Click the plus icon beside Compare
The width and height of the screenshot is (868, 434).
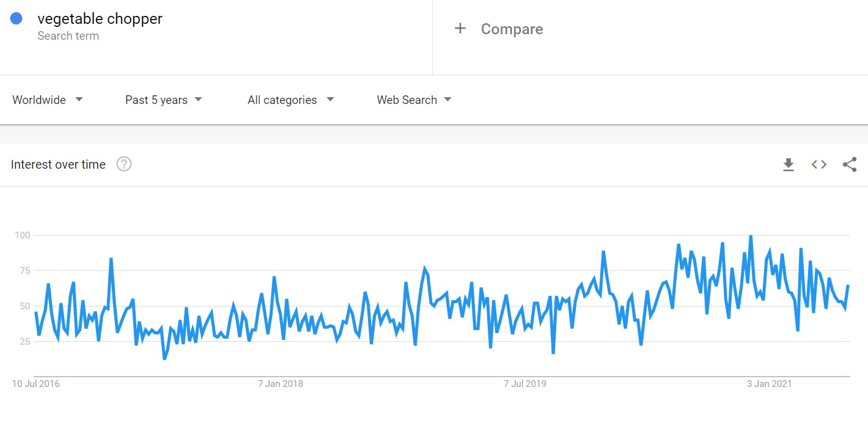click(460, 28)
